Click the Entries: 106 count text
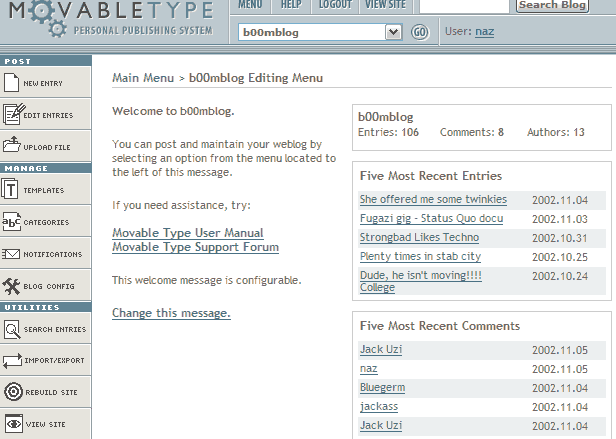616x439 pixels. point(388,132)
